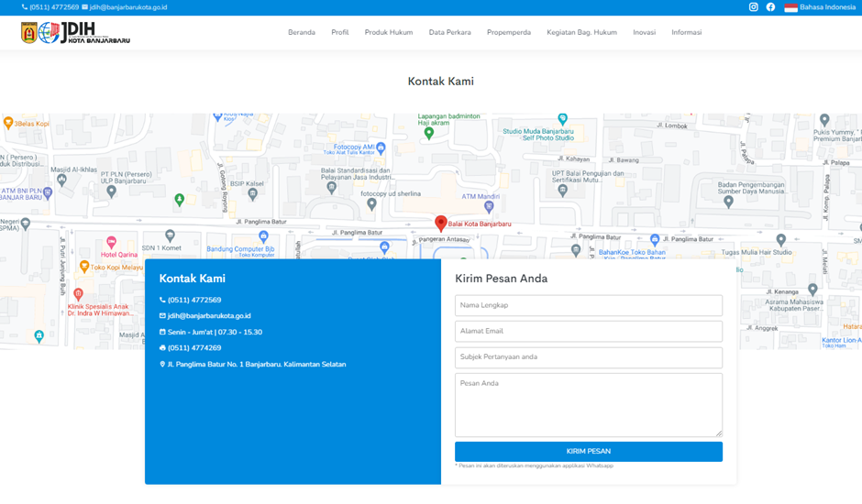Click the red Balai Kota Banjarbaru map pin
The image size is (862, 504).
[x=440, y=223]
